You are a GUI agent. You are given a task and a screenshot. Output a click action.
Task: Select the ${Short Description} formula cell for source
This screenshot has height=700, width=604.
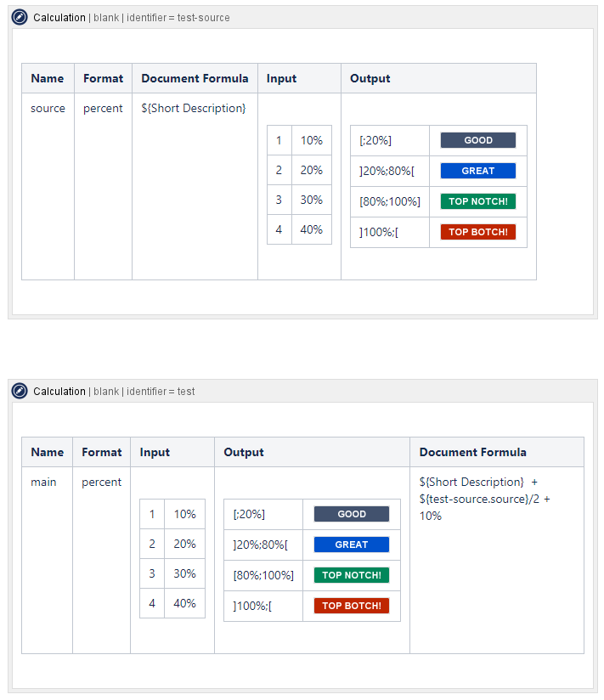[x=194, y=108]
